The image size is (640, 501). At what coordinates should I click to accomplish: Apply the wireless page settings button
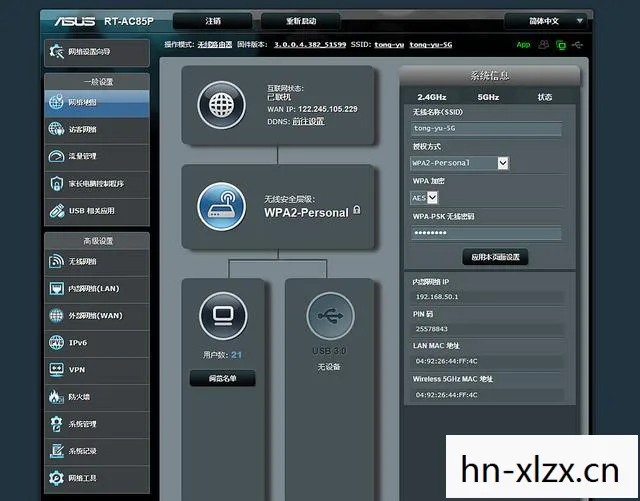[495, 257]
